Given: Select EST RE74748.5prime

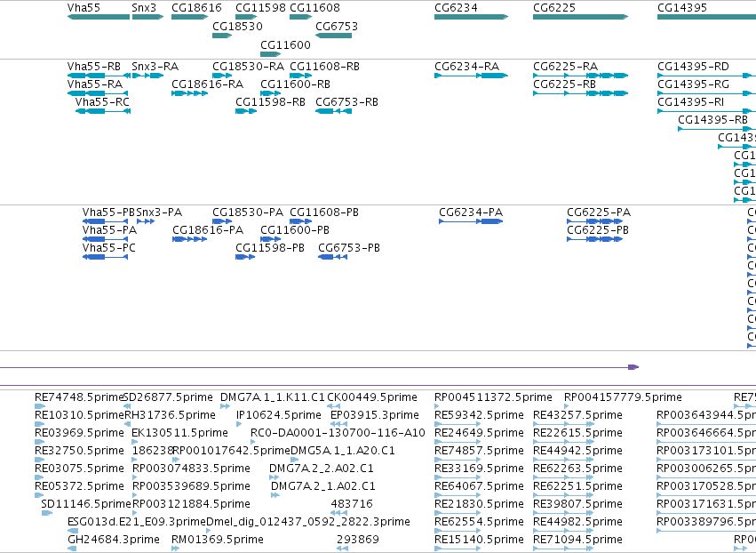Looking at the screenshot, I should [x=80, y=397].
